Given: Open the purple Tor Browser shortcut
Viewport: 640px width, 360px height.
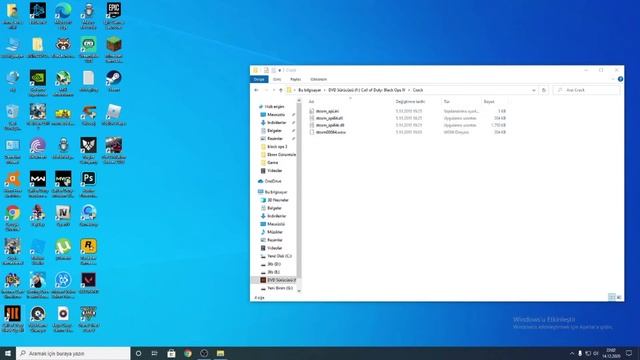Looking at the screenshot, I should click(x=38, y=148).
